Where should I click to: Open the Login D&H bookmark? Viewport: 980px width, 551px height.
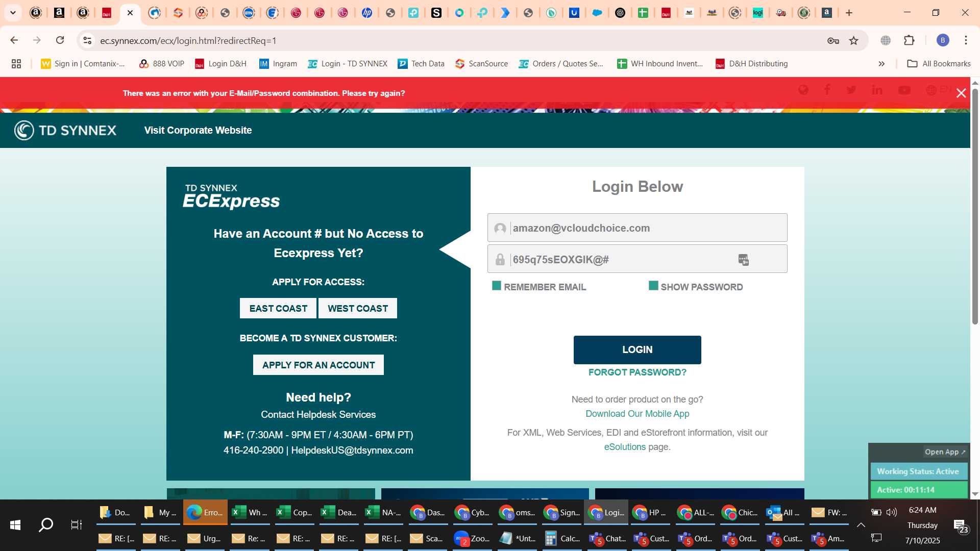pos(220,64)
